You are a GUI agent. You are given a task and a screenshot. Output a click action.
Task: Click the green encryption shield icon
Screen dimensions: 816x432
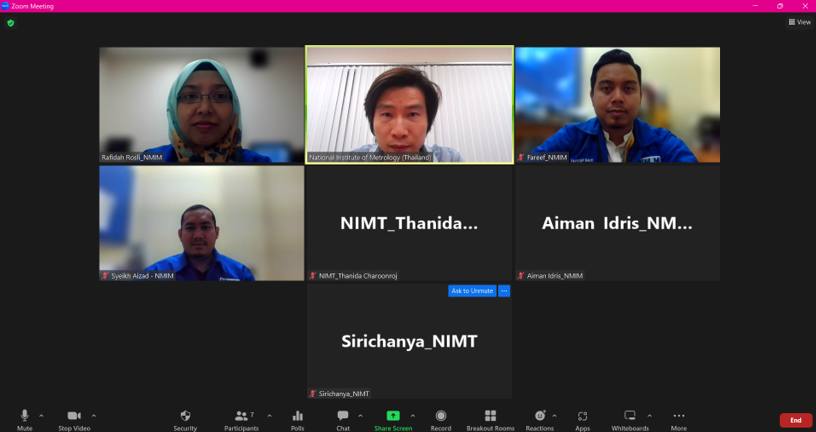[11, 22]
